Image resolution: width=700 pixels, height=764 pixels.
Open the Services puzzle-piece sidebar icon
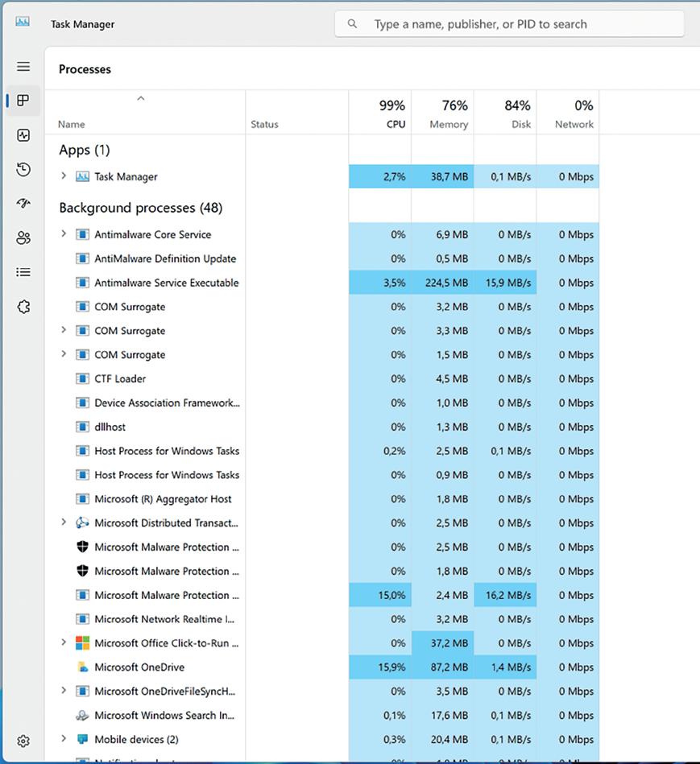[x=23, y=307]
